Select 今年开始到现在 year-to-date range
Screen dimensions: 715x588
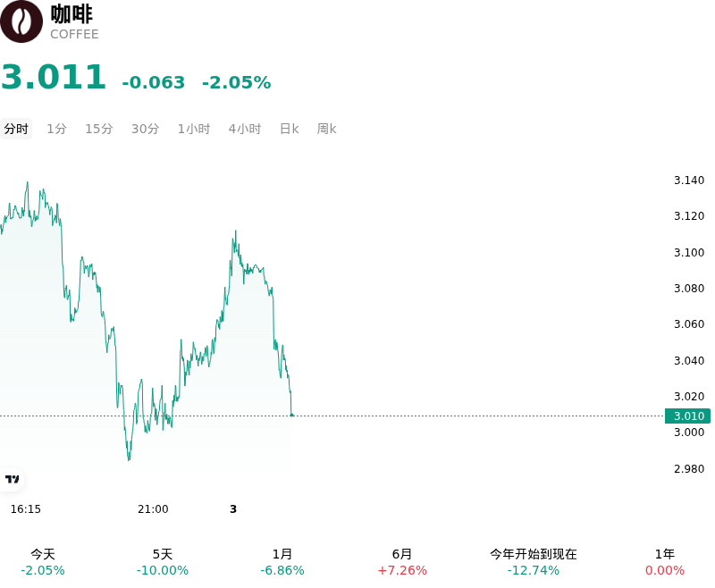[533, 562]
